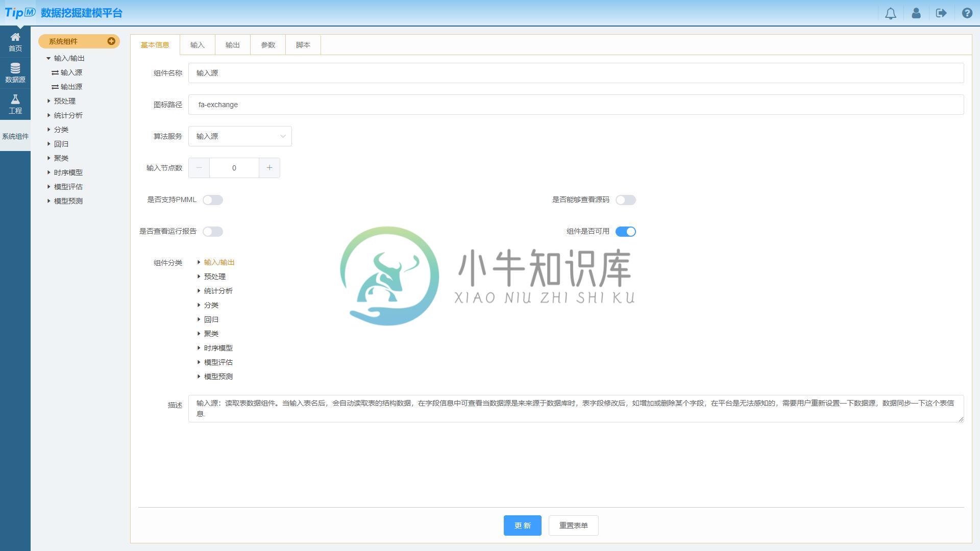The height and width of the screenshot is (551, 980).
Task: Expand 模型预测 in 组件分类 tree
Action: 199,377
